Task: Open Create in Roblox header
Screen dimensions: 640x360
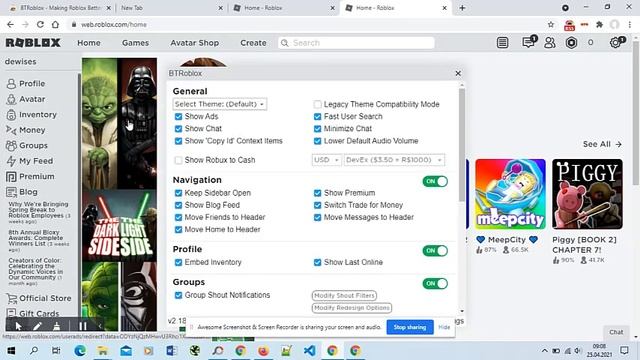Action: tap(253, 43)
